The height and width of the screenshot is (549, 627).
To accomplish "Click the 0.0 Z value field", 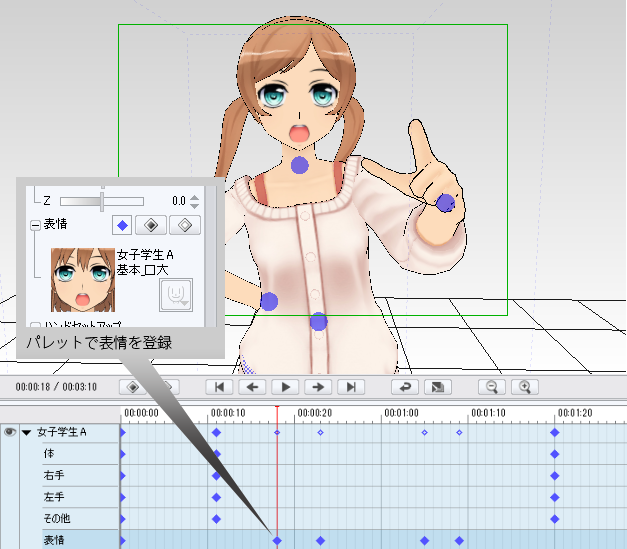I will pyautogui.click(x=179, y=201).
